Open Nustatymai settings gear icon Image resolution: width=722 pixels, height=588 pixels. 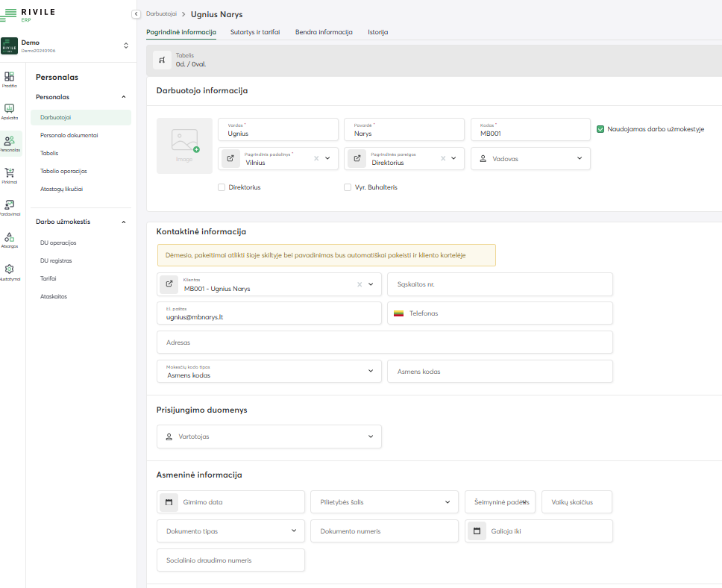[x=10, y=269]
